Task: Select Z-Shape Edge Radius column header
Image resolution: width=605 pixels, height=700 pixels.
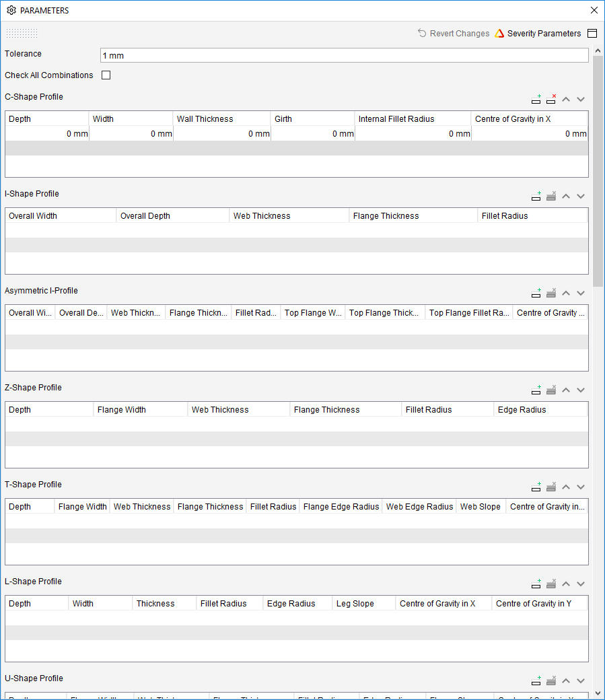Action: tap(540, 409)
